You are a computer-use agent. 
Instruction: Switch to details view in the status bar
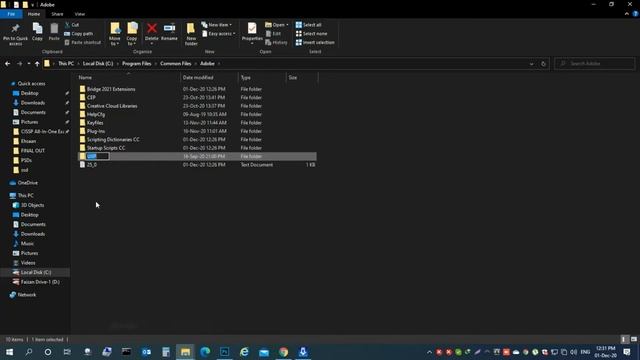[x=624, y=339]
